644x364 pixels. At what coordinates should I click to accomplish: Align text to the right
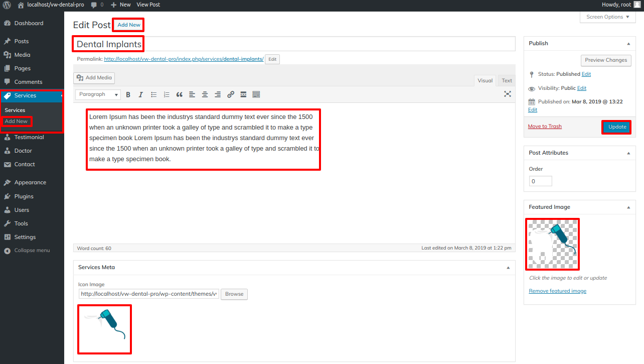coord(218,94)
